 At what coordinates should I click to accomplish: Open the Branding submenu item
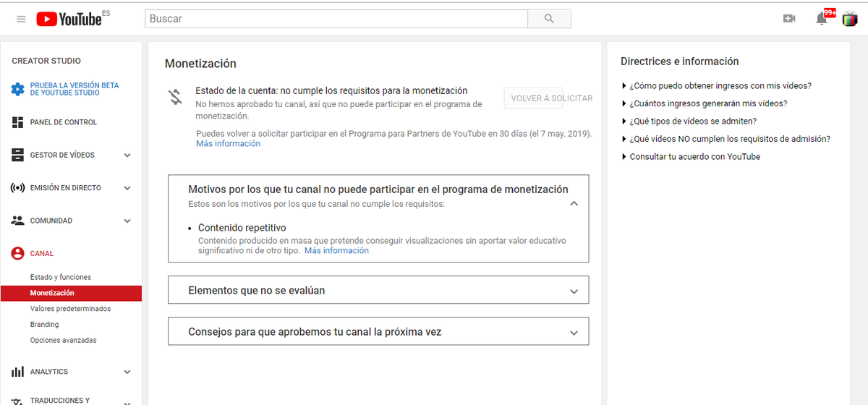44,325
